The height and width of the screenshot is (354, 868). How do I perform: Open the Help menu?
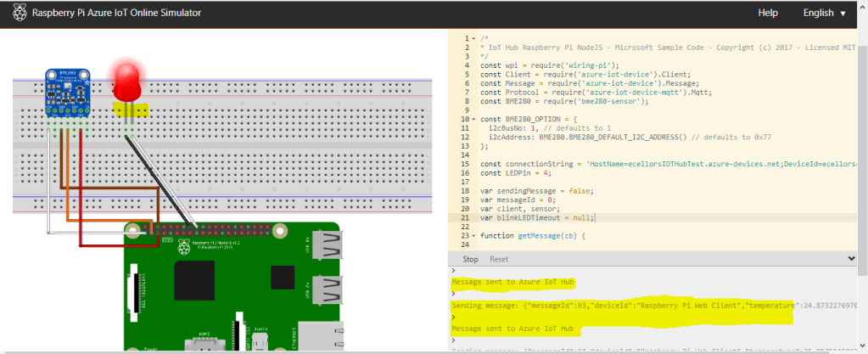point(768,14)
